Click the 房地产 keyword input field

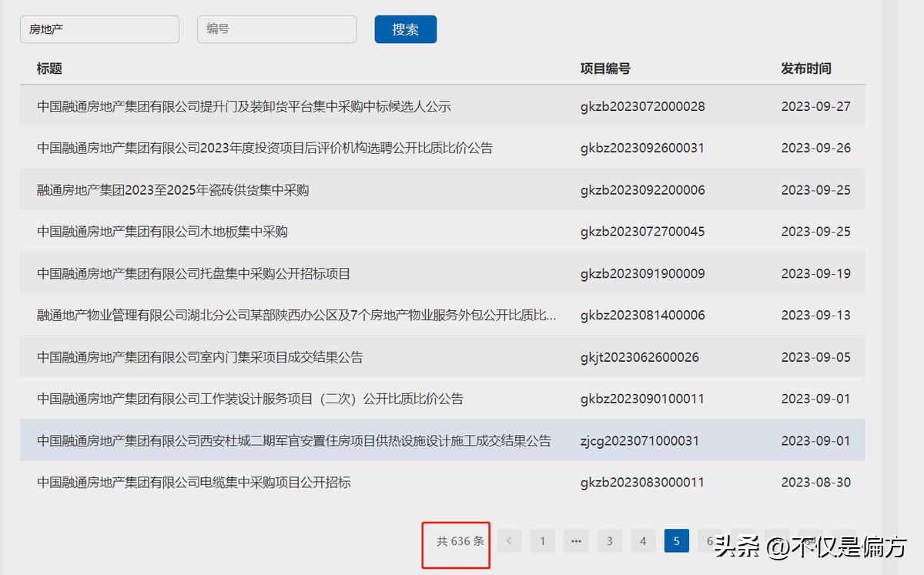[99, 29]
